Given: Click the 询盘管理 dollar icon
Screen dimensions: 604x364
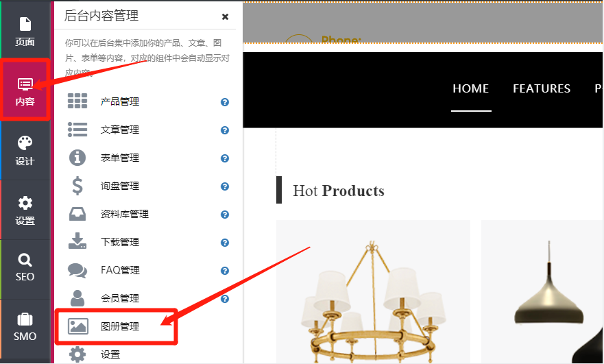Looking at the screenshot, I should 77,186.
